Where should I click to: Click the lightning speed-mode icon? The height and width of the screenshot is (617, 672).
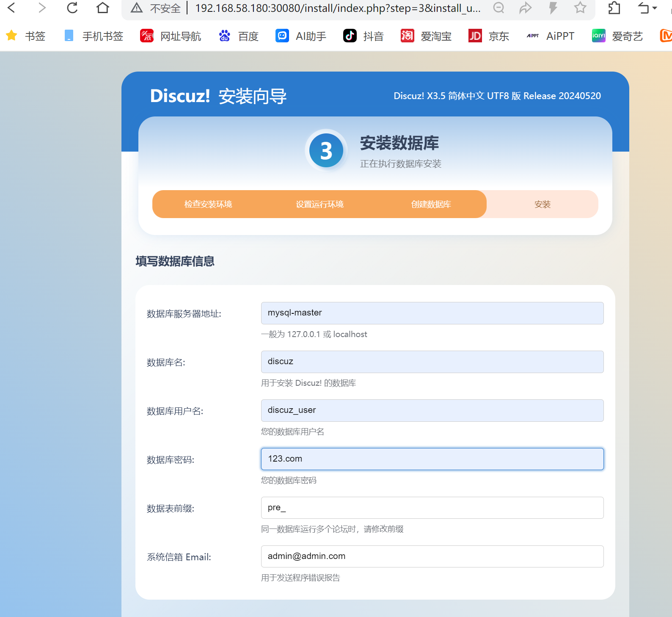pos(553,8)
